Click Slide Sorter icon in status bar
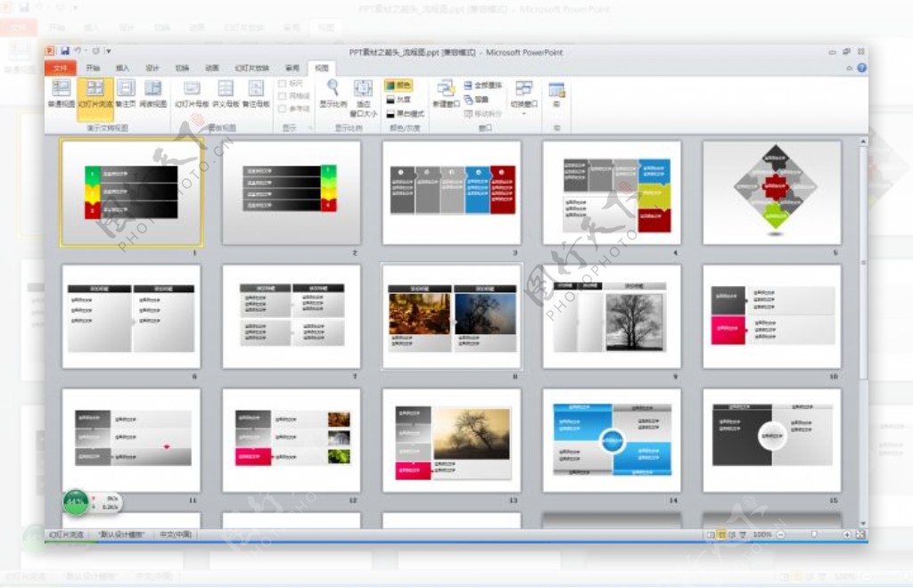 [x=721, y=535]
